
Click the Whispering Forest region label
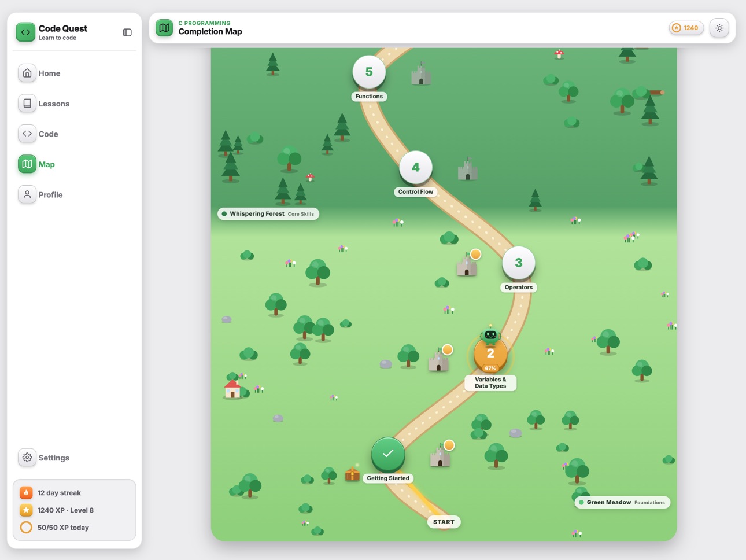pyautogui.click(x=268, y=214)
